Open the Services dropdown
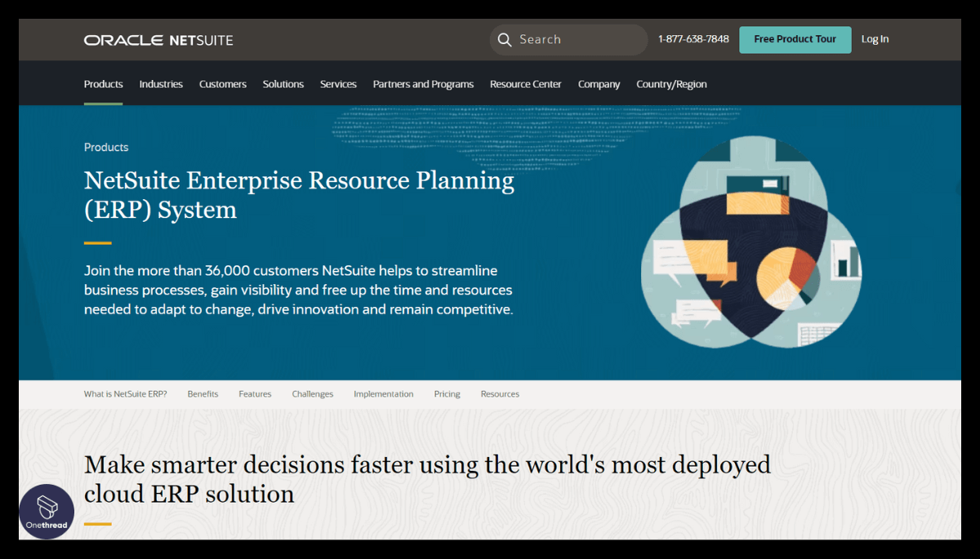Viewport: 980px width, 559px height. pyautogui.click(x=338, y=83)
